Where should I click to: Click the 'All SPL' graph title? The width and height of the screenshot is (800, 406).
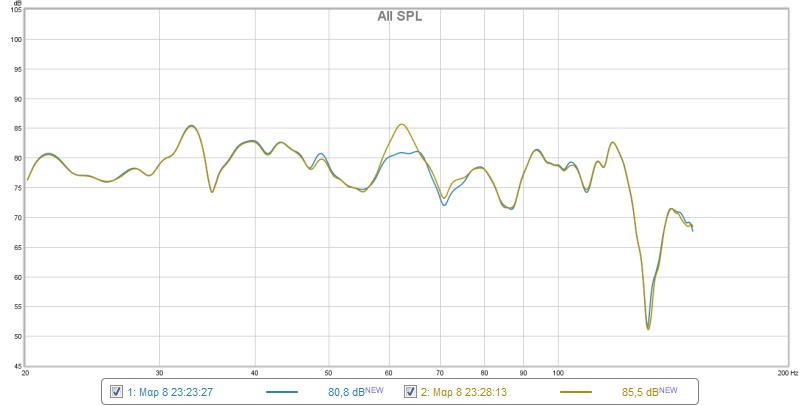coord(399,16)
